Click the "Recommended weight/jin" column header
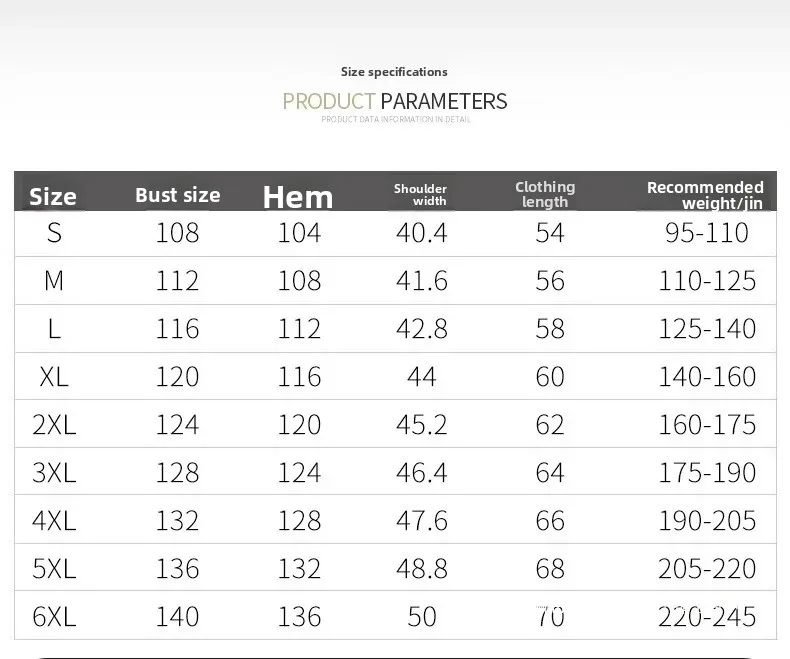Viewport: 790px width, 659px height. click(x=705, y=195)
